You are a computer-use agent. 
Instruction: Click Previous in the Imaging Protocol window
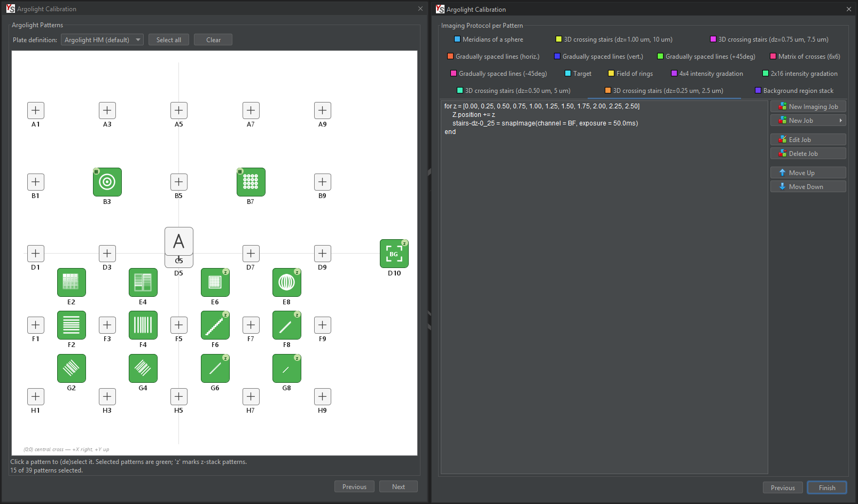[783, 488]
